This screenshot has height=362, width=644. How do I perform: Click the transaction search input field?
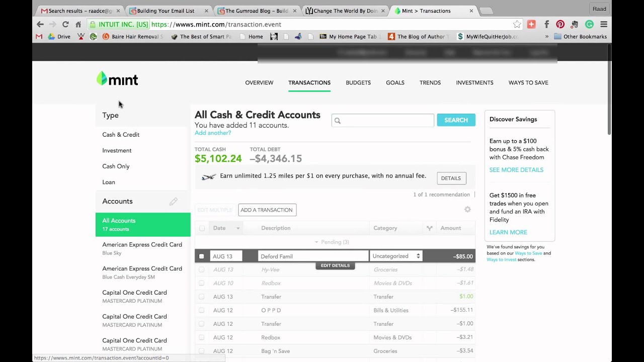[x=382, y=120]
